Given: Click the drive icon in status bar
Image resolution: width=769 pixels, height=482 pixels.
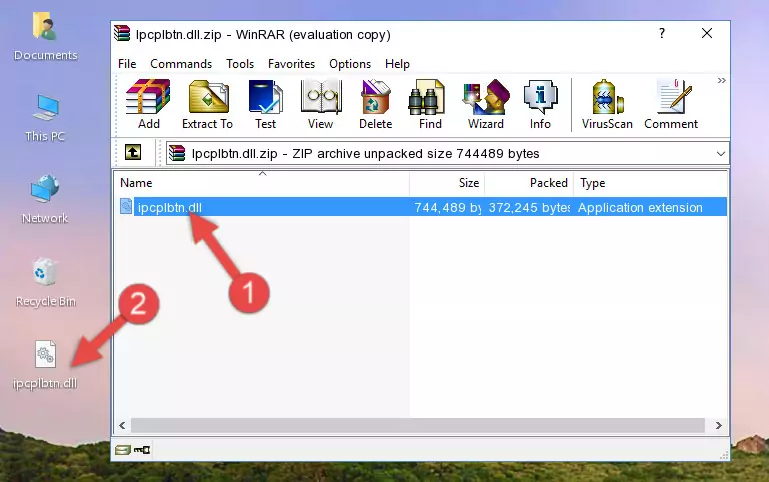Looking at the screenshot, I should (123, 449).
